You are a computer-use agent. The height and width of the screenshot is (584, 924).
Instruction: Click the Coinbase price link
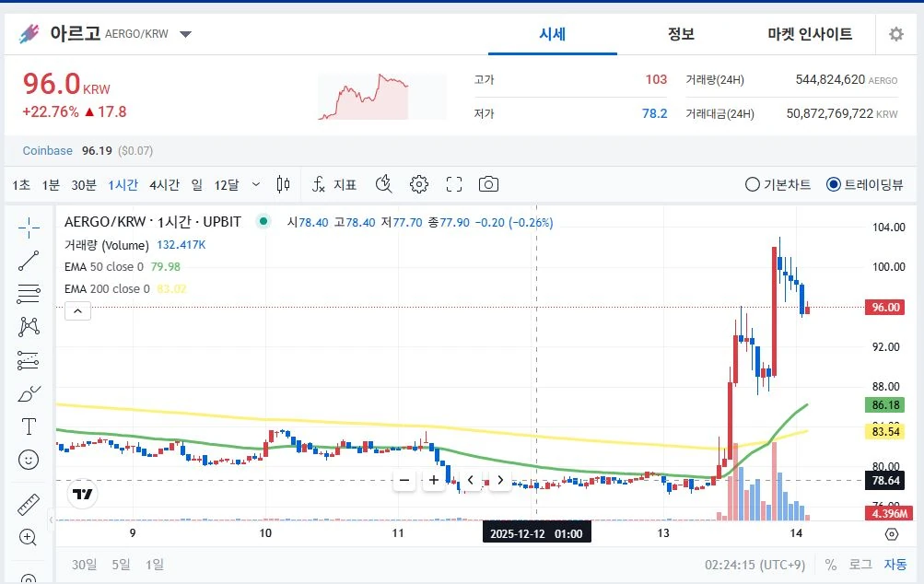[x=47, y=151]
